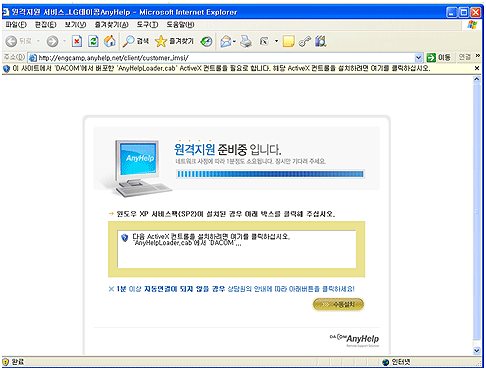Click the 수동설치 manual install button
The height and width of the screenshot is (370, 486).
pyautogui.click(x=338, y=304)
